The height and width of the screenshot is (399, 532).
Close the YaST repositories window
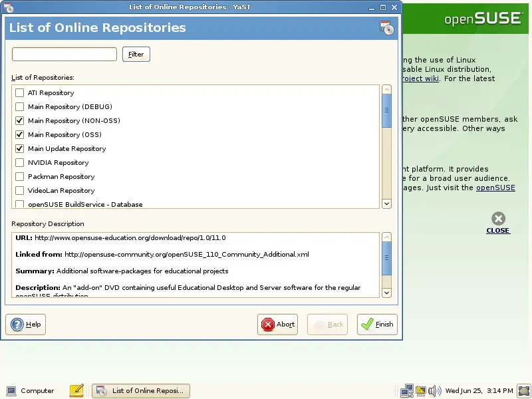pyautogui.click(x=394, y=7)
